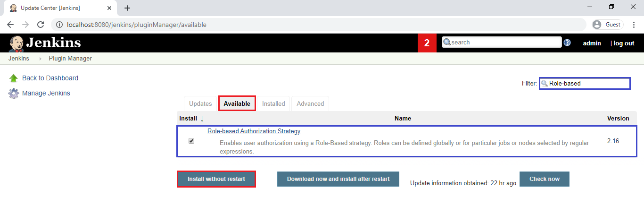
Task: Open the Manage Jenkins link
Action: click(46, 94)
